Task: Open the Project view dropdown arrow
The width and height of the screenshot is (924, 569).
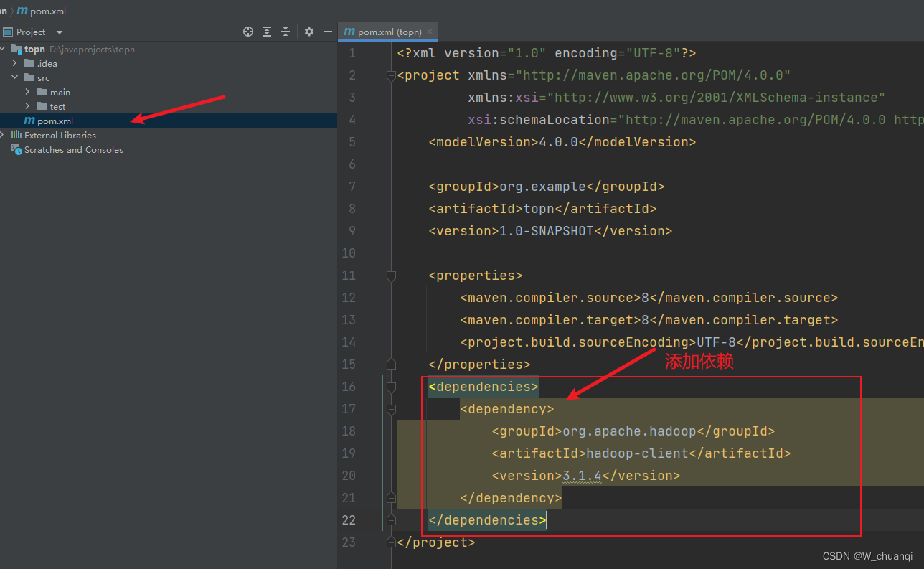Action: [60, 32]
